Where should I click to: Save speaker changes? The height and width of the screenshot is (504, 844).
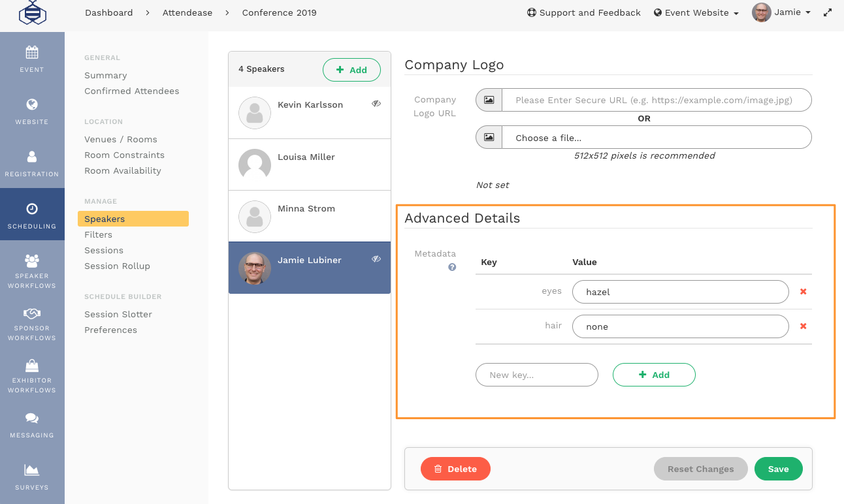click(779, 469)
